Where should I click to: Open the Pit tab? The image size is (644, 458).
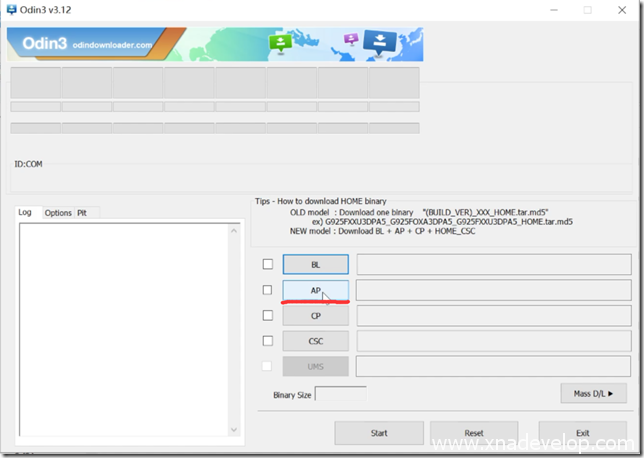[x=82, y=213]
